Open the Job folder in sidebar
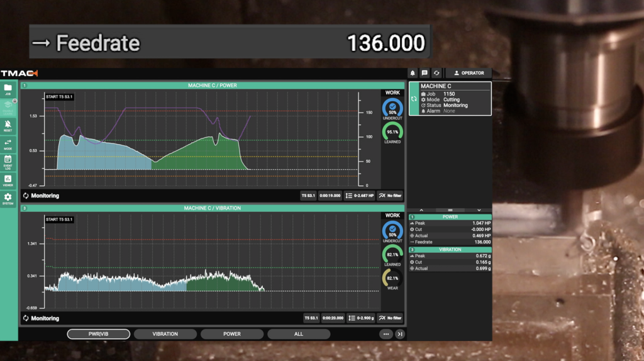 8,90
